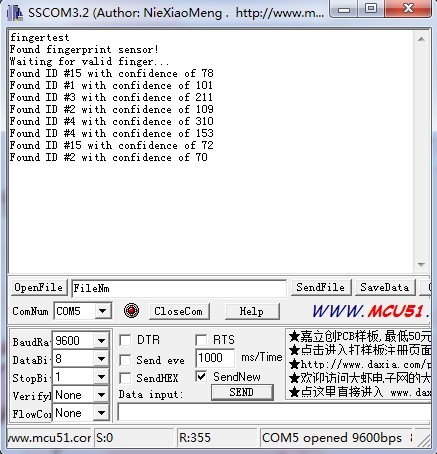
Task: Uncheck the SendNew checkbox
Action: tap(201, 377)
